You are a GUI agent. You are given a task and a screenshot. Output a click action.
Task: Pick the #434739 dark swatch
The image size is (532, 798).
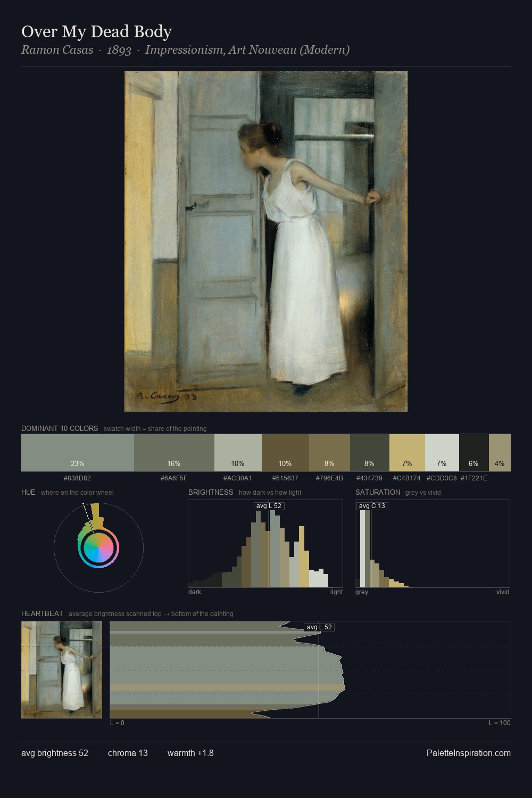(x=370, y=453)
